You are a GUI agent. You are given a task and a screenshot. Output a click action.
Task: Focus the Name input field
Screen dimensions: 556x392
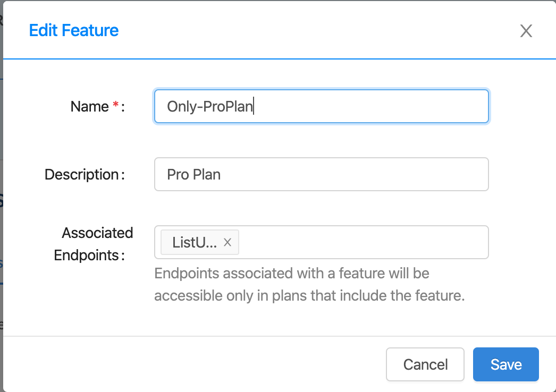(321, 106)
